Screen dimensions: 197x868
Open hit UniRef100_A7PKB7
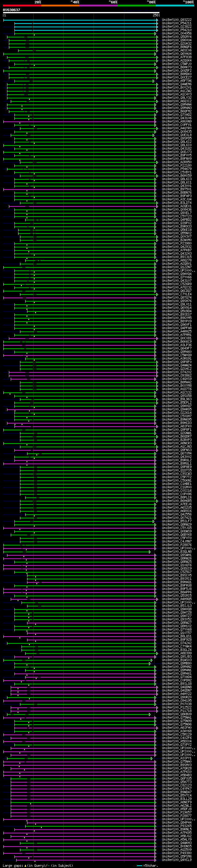[177, 250]
